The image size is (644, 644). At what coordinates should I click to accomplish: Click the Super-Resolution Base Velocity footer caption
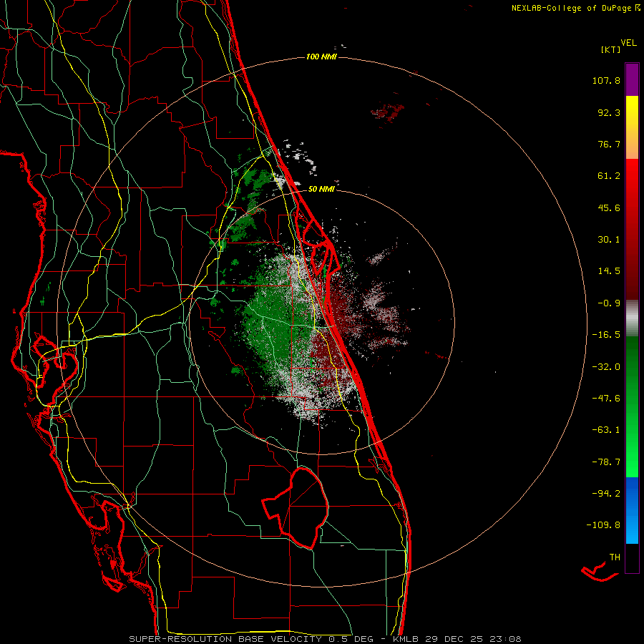tap(325, 639)
